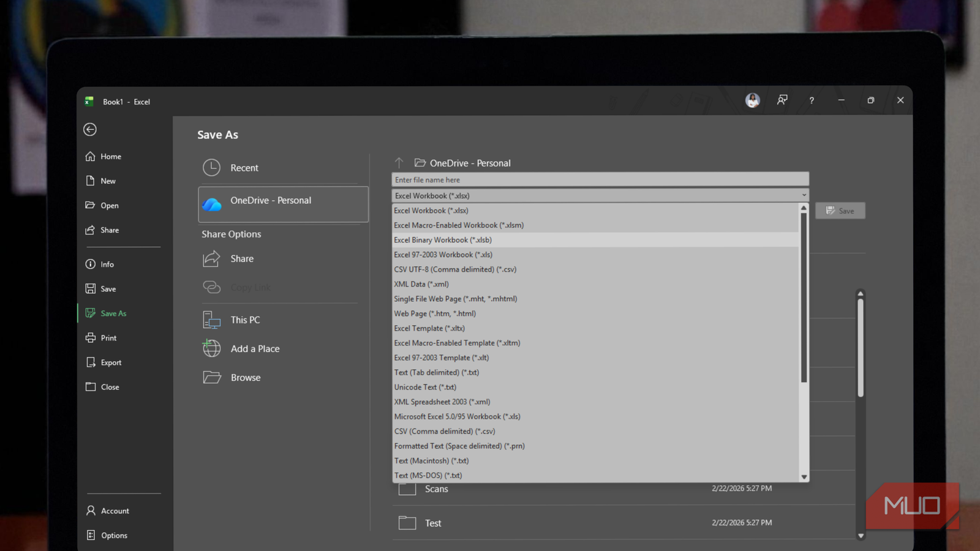Viewport: 980px width, 551px height.
Task: Click the Test folder icon
Action: click(407, 522)
